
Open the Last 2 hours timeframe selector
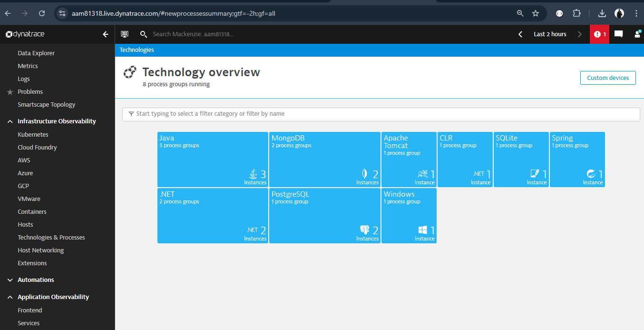(x=550, y=34)
